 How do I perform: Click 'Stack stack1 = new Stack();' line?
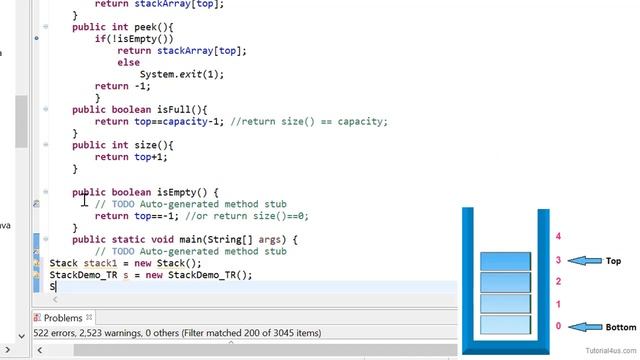click(x=125, y=263)
